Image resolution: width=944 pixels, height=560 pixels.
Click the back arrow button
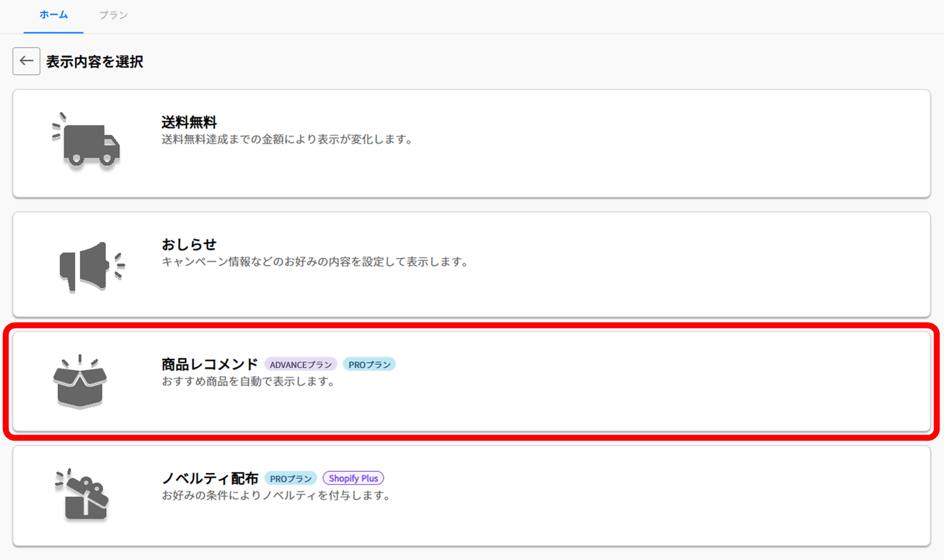(x=26, y=61)
